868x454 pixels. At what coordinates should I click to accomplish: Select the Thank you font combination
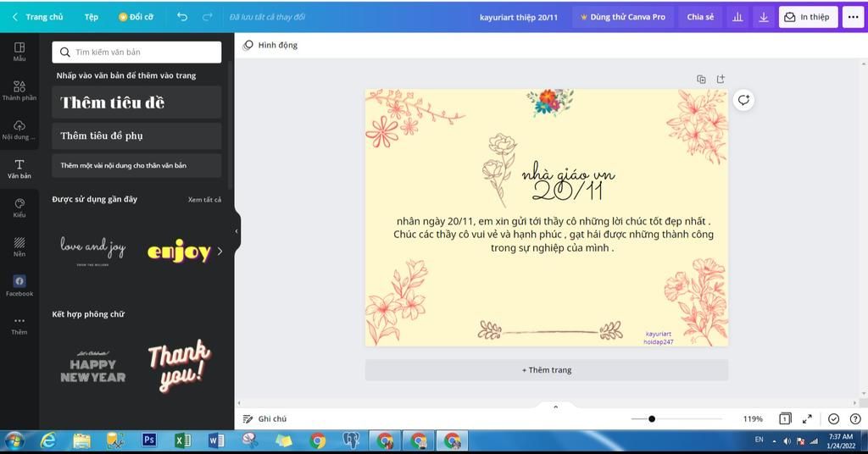(179, 367)
